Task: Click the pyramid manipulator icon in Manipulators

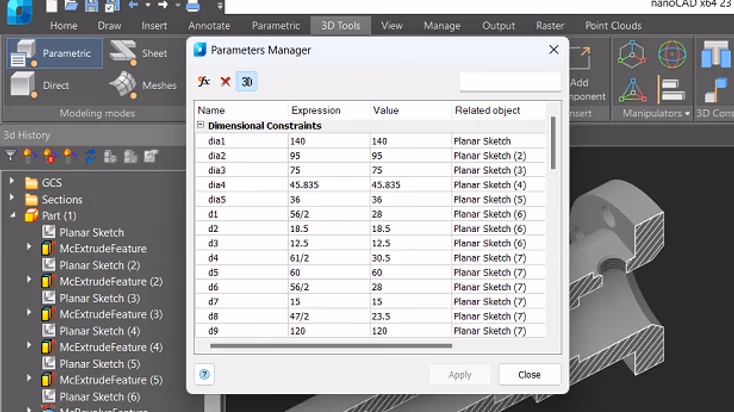Action: pos(632,90)
